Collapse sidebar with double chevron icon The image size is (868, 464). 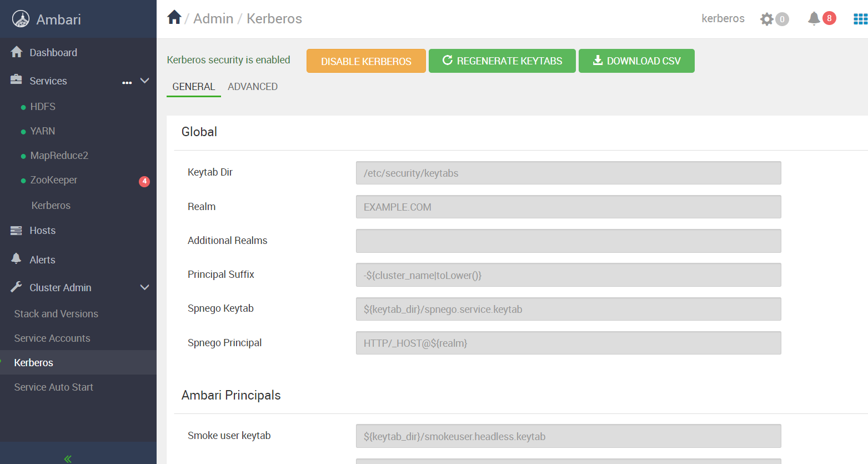tap(68, 458)
